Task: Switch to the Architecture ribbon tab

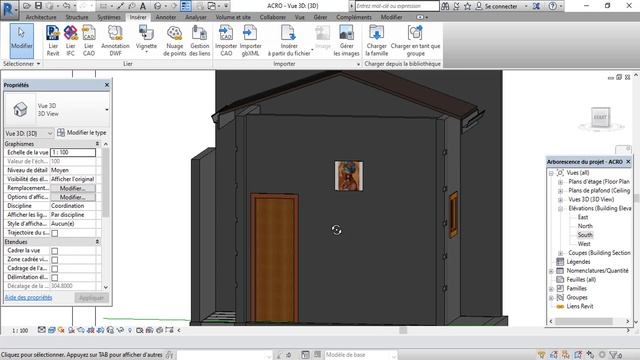Action: (41, 17)
